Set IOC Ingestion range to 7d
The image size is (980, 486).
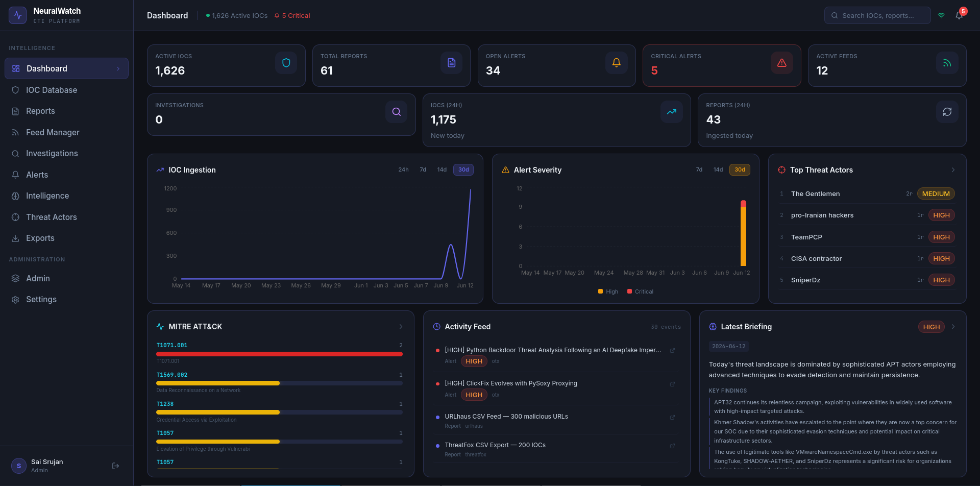(423, 169)
